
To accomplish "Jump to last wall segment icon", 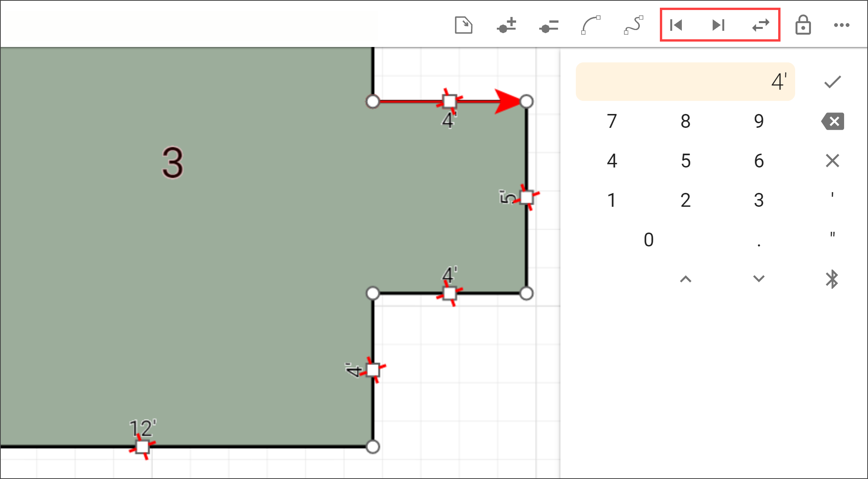I will click(718, 25).
